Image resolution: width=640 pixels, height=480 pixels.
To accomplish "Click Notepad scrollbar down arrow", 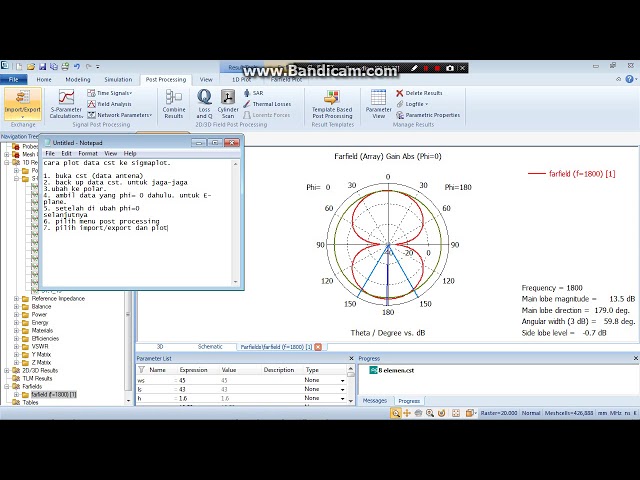I will click(236, 282).
